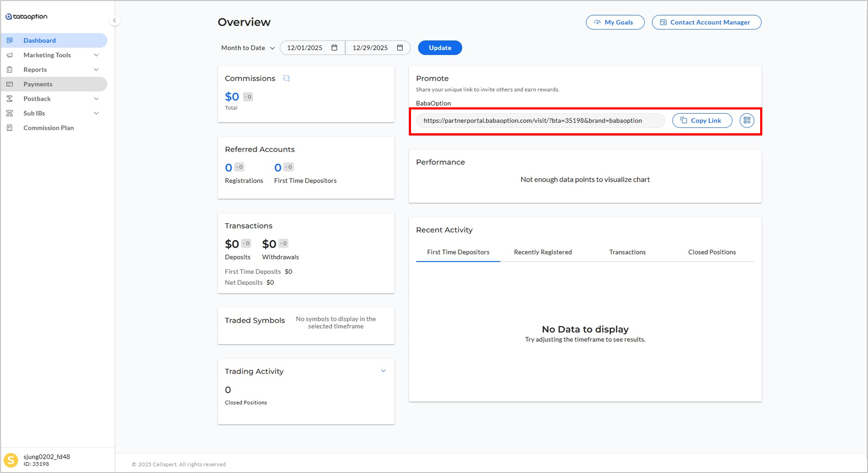Switch to the Recently Registered tab
Screen dimensions: 868x473
pyautogui.click(x=543, y=252)
